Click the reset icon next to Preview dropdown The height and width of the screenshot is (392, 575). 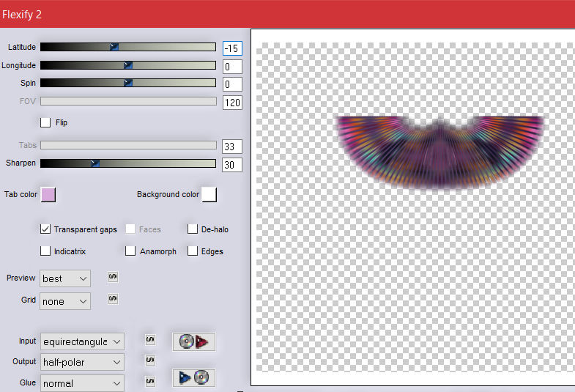click(x=113, y=277)
